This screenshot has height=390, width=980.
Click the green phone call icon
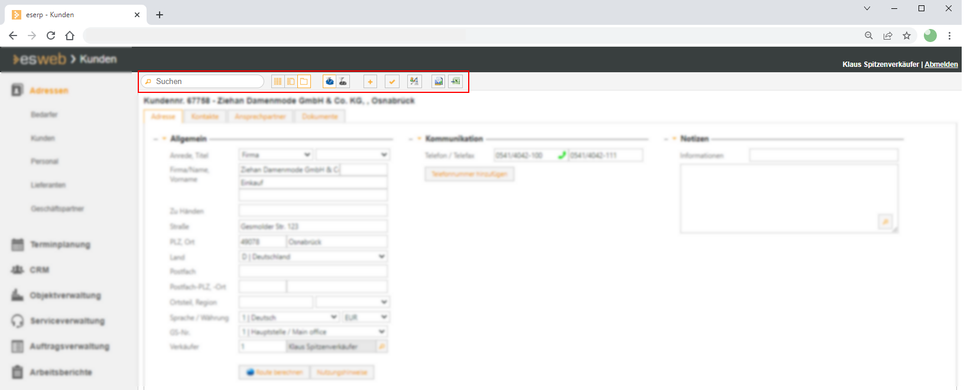562,156
